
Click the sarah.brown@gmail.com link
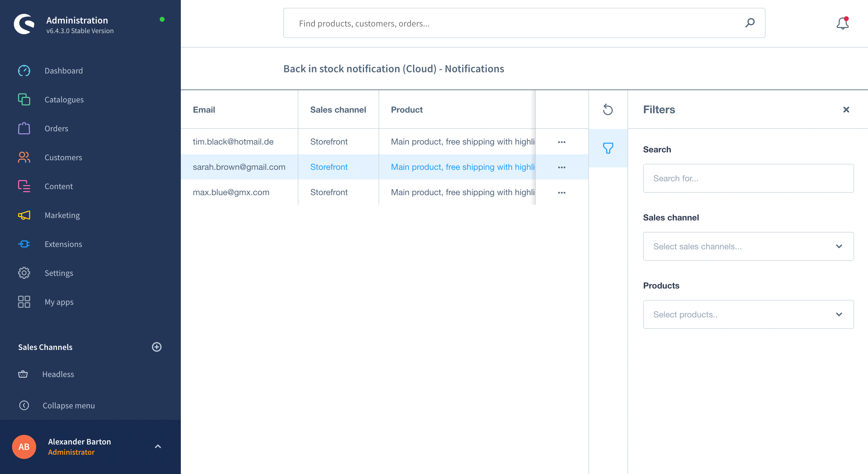click(239, 167)
